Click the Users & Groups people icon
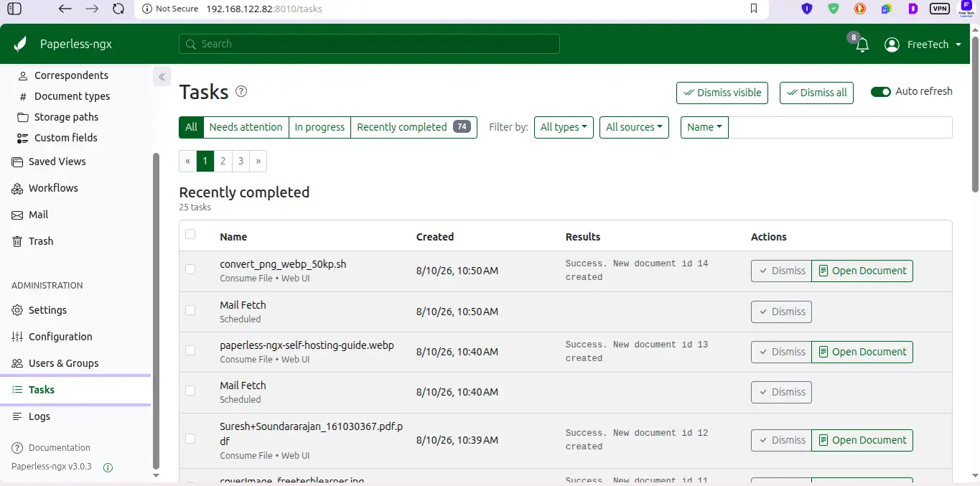Image resolution: width=980 pixels, height=486 pixels. 17,363
